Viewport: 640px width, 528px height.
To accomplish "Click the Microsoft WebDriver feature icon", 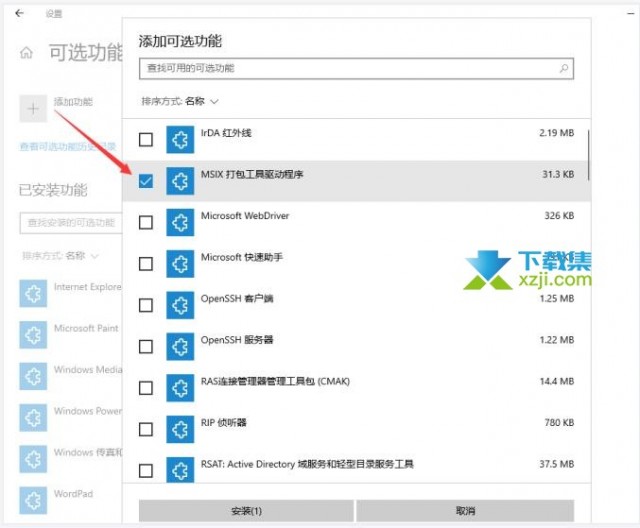I will coord(180,222).
